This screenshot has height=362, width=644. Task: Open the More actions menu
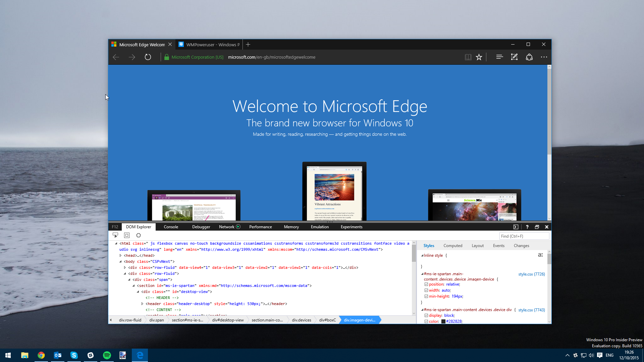point(544,57)
